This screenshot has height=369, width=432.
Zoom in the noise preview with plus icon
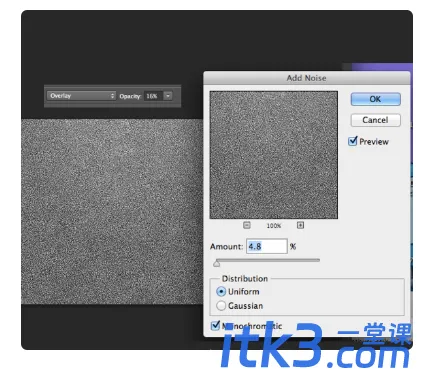click(x=300, y=225)
